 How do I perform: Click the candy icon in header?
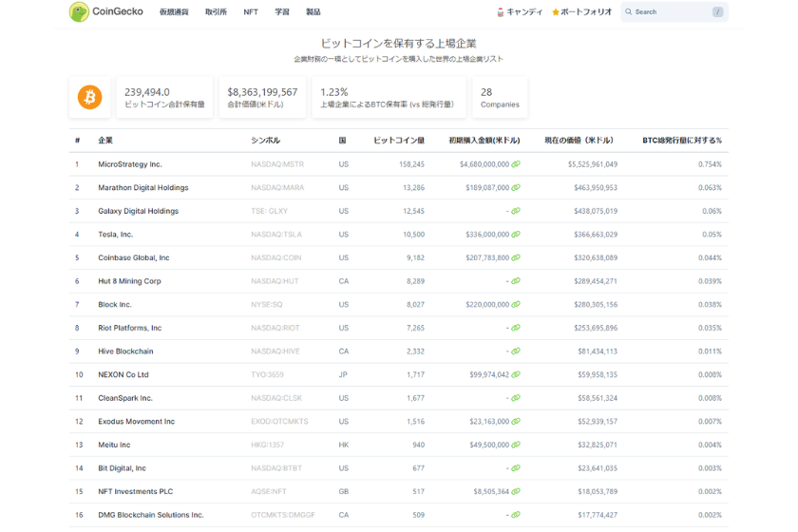[x=500, y=12]
